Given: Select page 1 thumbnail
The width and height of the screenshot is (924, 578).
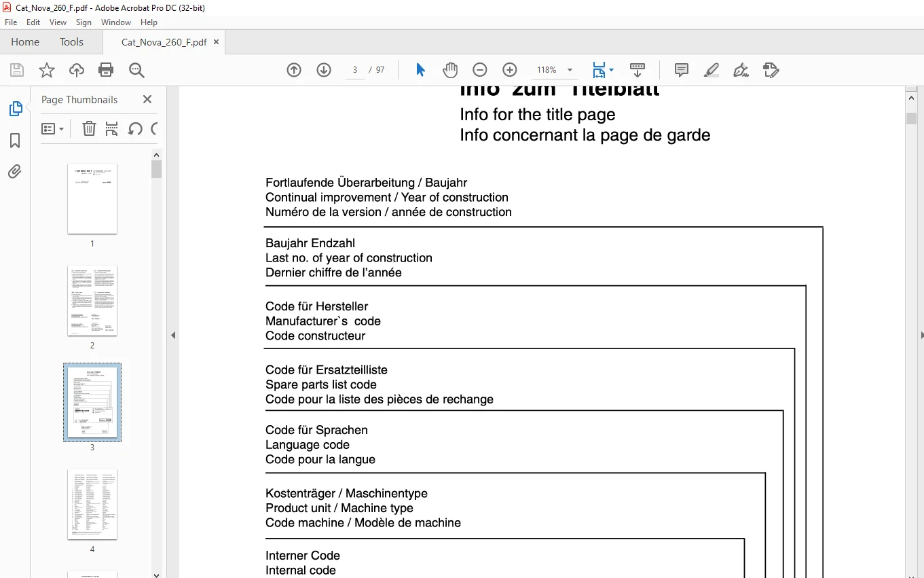Looking at the screenshot, I should (x=92, y=199).
